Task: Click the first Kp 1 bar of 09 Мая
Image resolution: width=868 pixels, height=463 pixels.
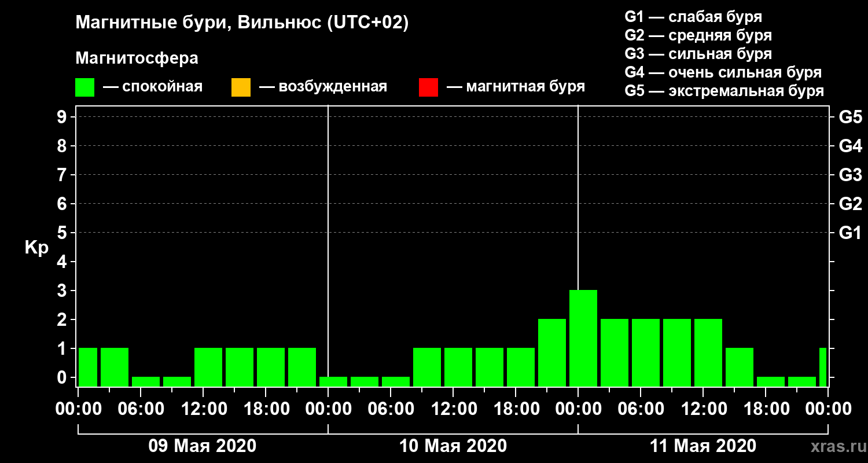Action: click(88, 368)
